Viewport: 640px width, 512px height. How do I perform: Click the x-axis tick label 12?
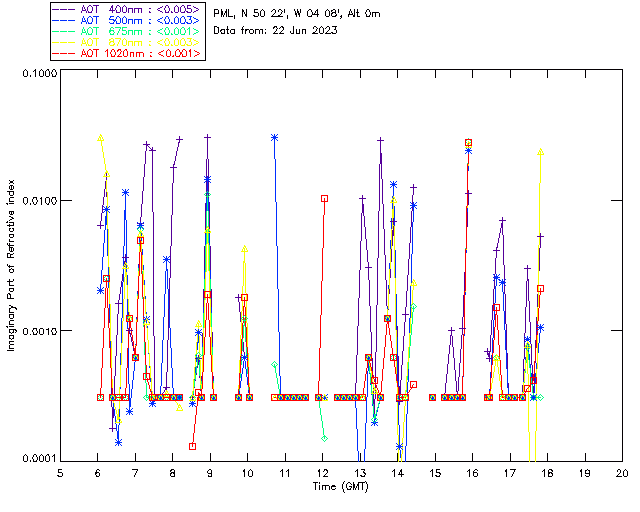pyautogui.click(x=322, y=473)
